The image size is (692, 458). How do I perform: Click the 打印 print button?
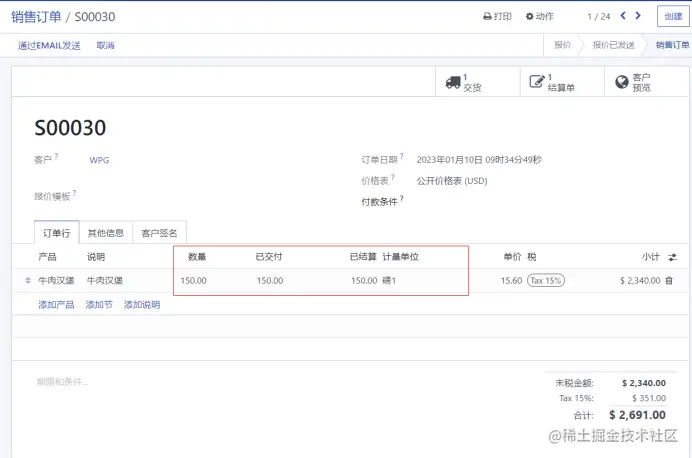click(x=497, y=16)
